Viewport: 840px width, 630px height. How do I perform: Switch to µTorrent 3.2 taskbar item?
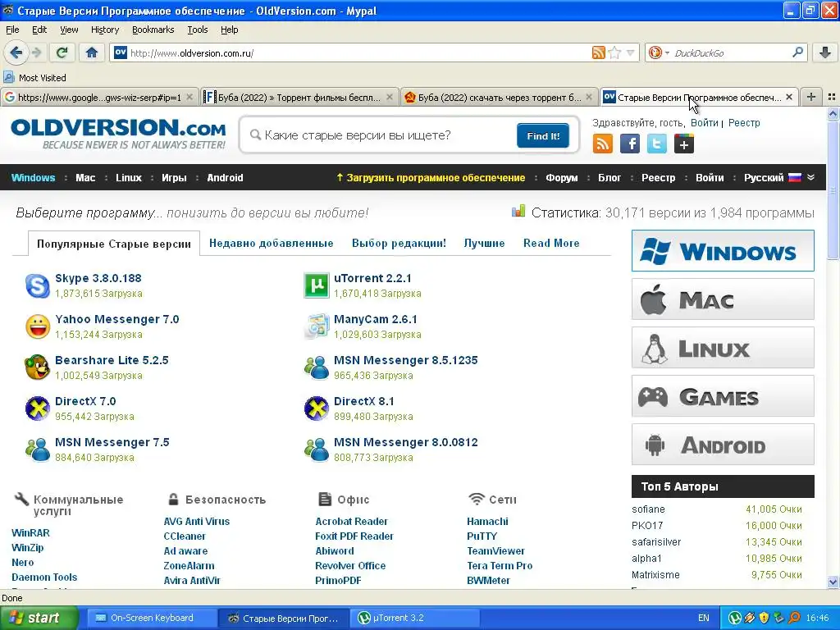(414, 618)
